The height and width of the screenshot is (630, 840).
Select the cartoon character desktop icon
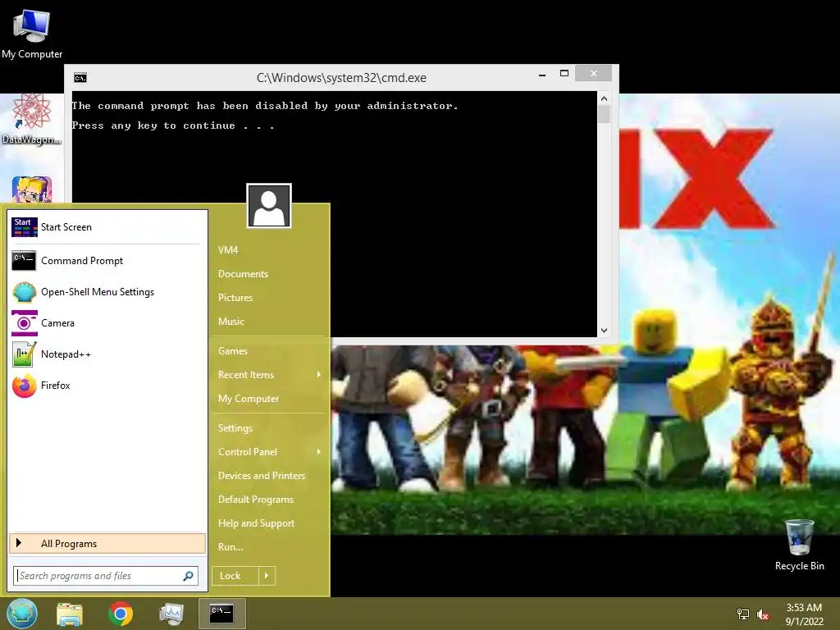coord(32,189)
